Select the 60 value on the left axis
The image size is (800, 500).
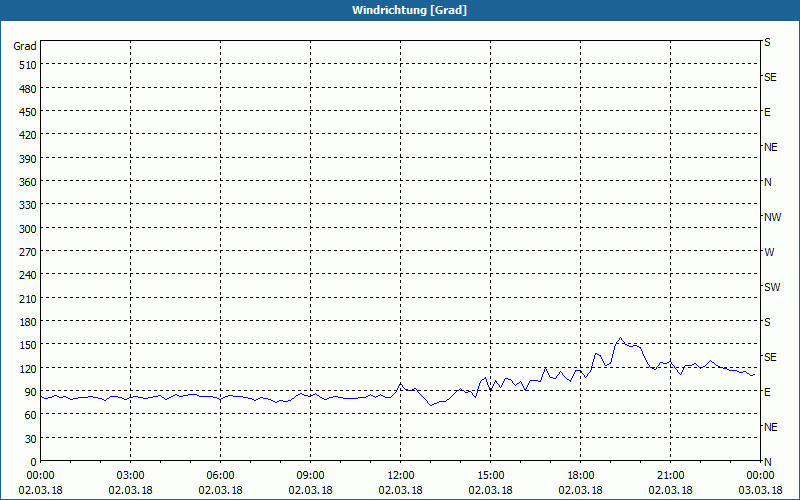(31, 415)
